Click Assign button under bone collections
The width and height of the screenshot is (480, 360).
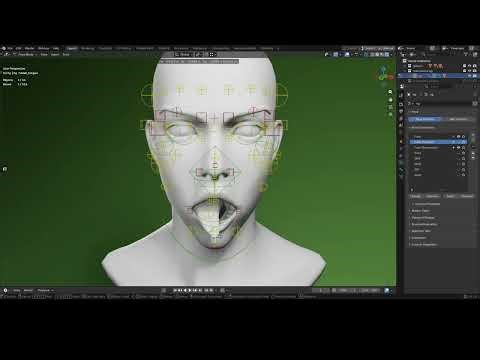tap(415, 196)
